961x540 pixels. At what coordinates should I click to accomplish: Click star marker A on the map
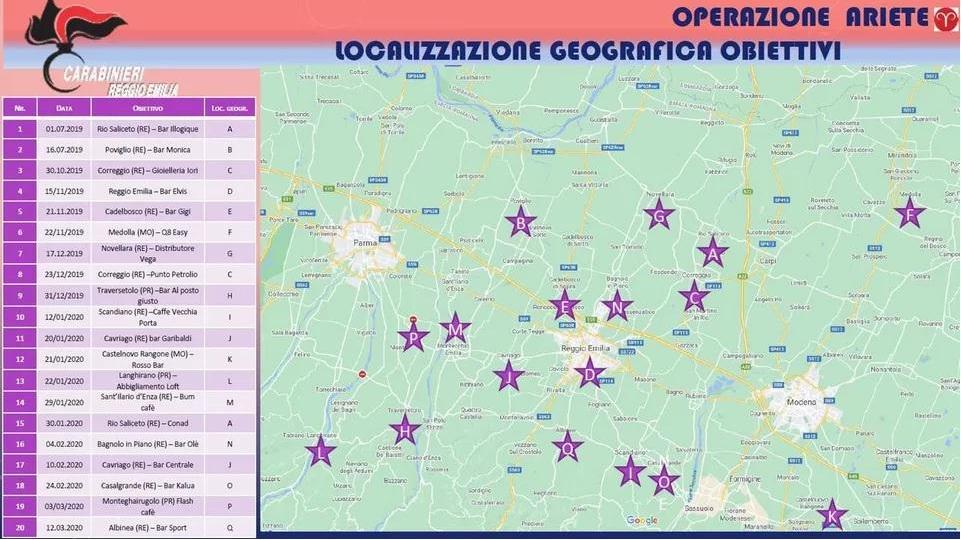tap(712, 252)
